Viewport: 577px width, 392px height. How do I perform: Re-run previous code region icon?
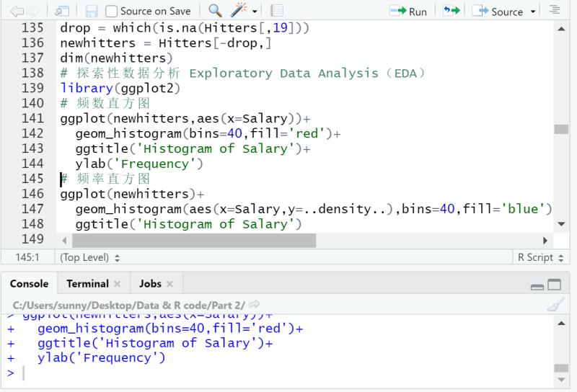coord(452,11)
